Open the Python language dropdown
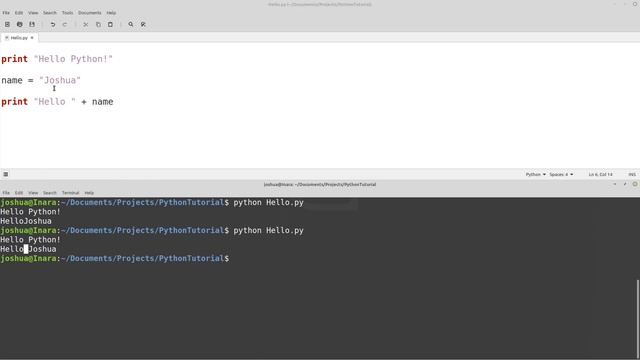Viewport: 640px width, 360px height. pos(536,174)
